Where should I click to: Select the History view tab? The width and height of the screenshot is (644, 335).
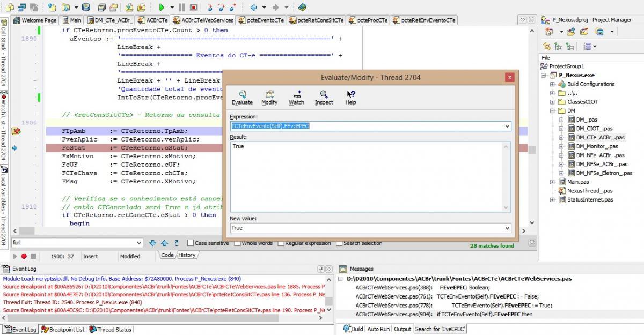(187, 255)
